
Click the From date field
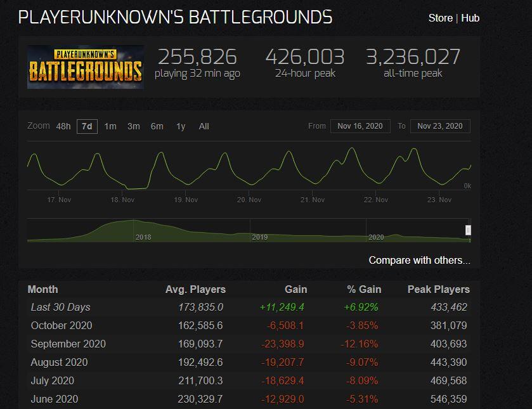pos(360,126)
